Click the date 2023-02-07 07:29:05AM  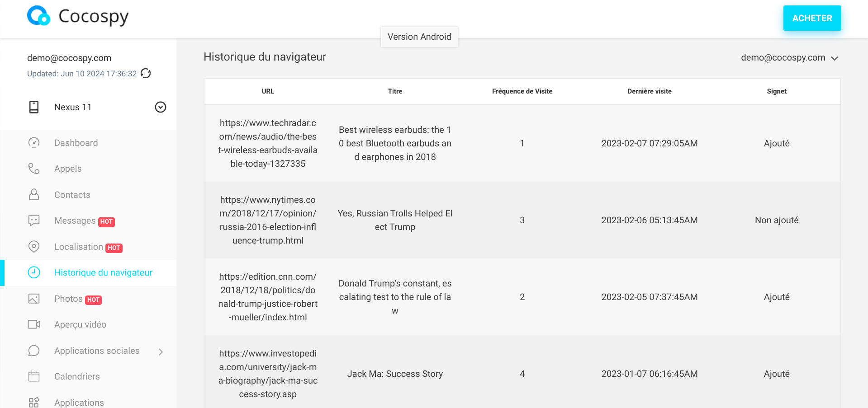tap(650, 143)
